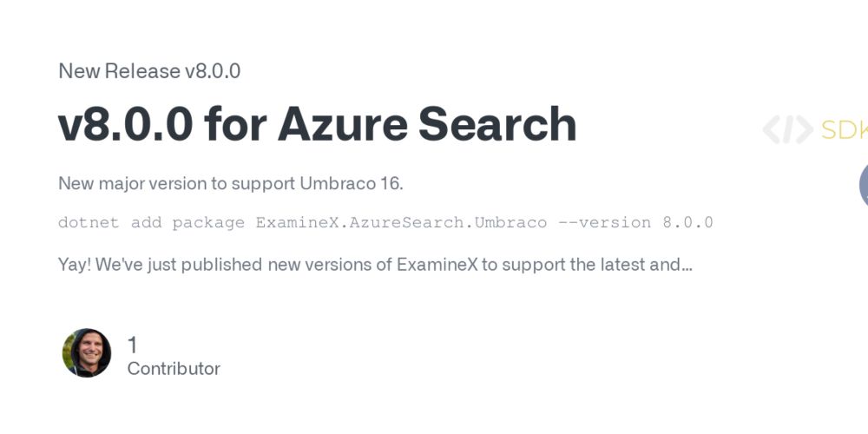This screenshot has width=868, height=434.
Task: Click the contributor's avatar photo
Action: tap(86, 353)
